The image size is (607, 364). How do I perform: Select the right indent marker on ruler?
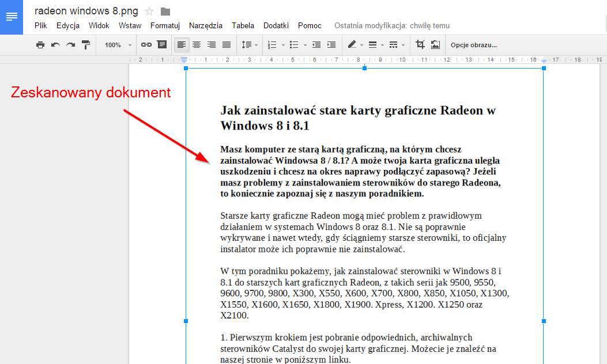[544, 60]
